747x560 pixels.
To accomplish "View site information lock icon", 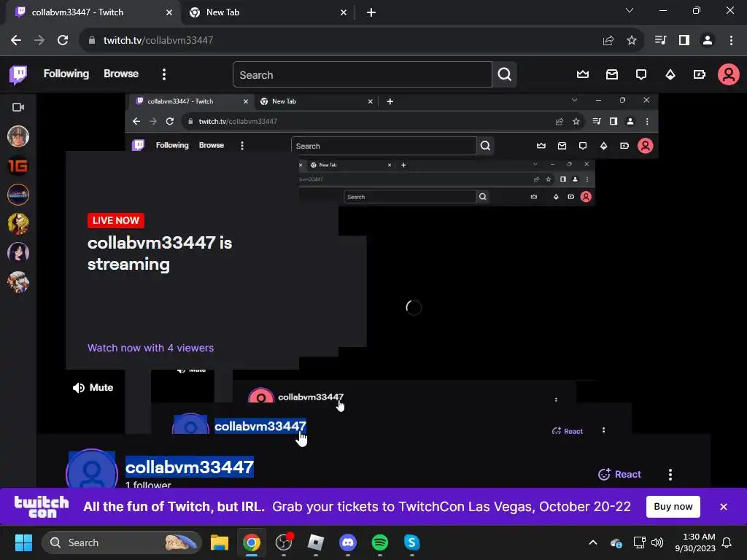I will [x=92, y=41].
